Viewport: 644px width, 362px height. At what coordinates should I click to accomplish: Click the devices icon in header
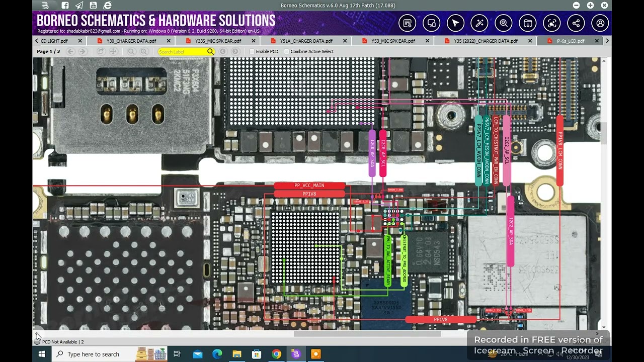pos(431,23)
